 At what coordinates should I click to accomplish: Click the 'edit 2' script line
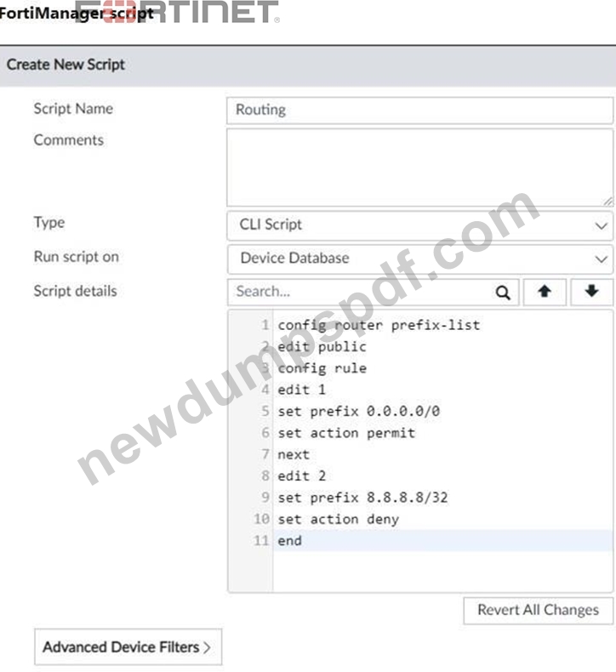click(x=302, y=476)
